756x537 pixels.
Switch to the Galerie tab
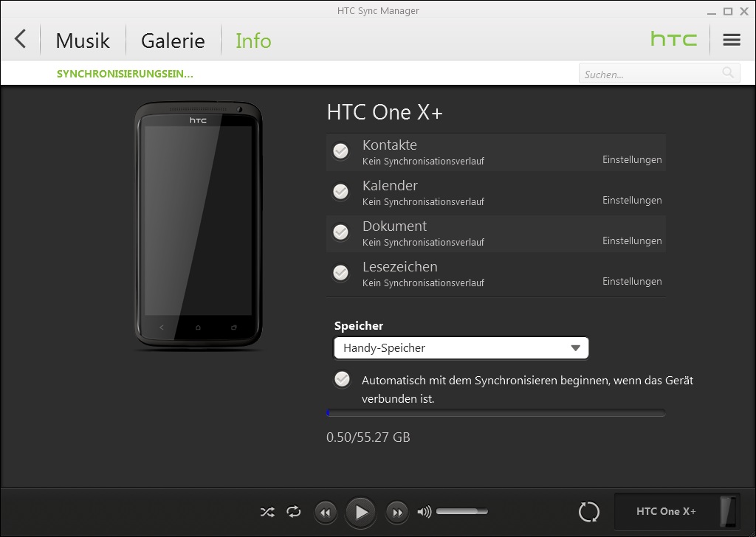tap(173, 41)
